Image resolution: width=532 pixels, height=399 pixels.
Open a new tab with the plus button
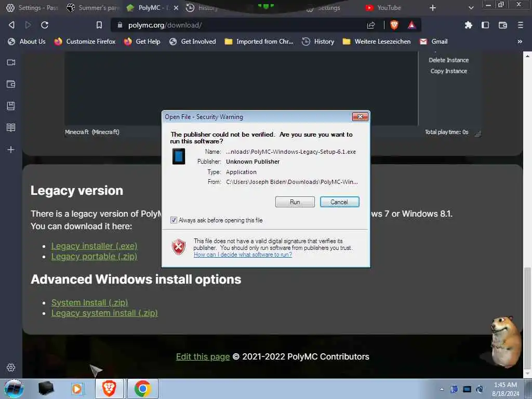pos(433,8)
